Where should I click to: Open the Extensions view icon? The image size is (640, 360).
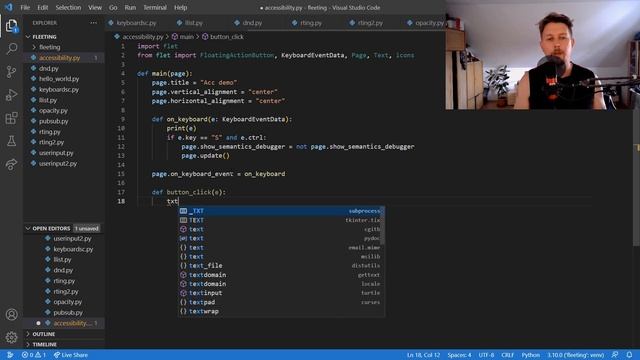(x=11, y=118)
